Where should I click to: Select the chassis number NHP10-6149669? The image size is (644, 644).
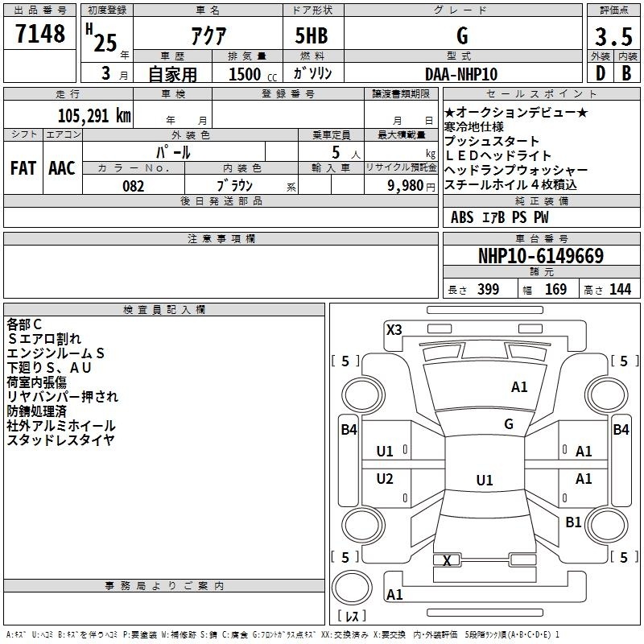click(541, 256)
